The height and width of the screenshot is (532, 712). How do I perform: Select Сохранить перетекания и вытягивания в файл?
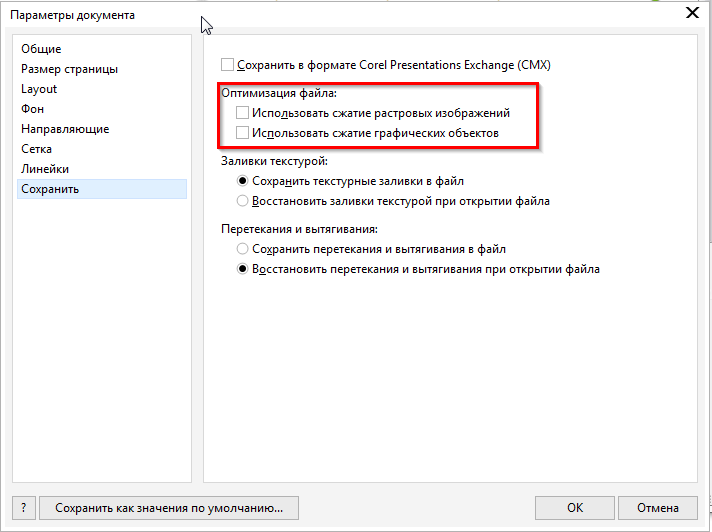(x=242, y=249)
